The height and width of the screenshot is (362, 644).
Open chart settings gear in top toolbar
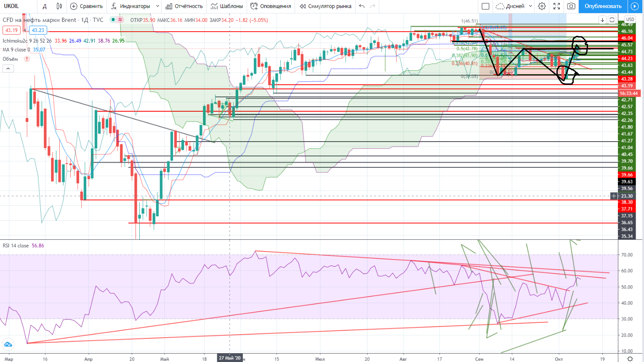(542, 6)
